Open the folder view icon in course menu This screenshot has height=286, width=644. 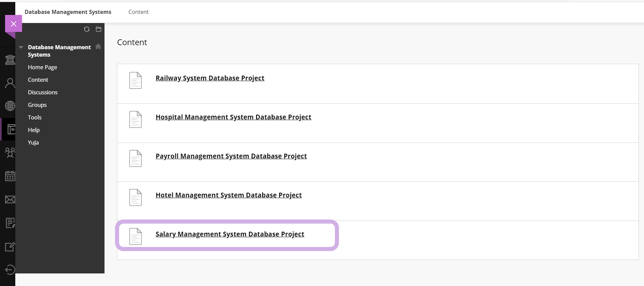coord(99,29)
